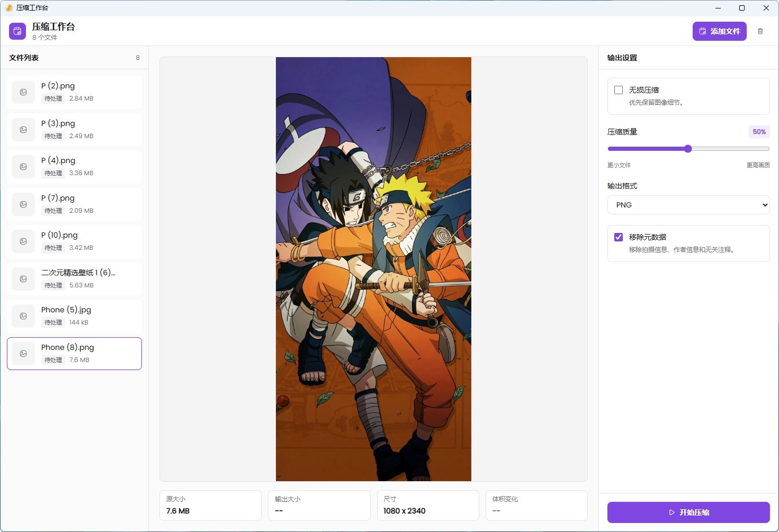Select P (4).png in the file list

click(x=74, y=167)
